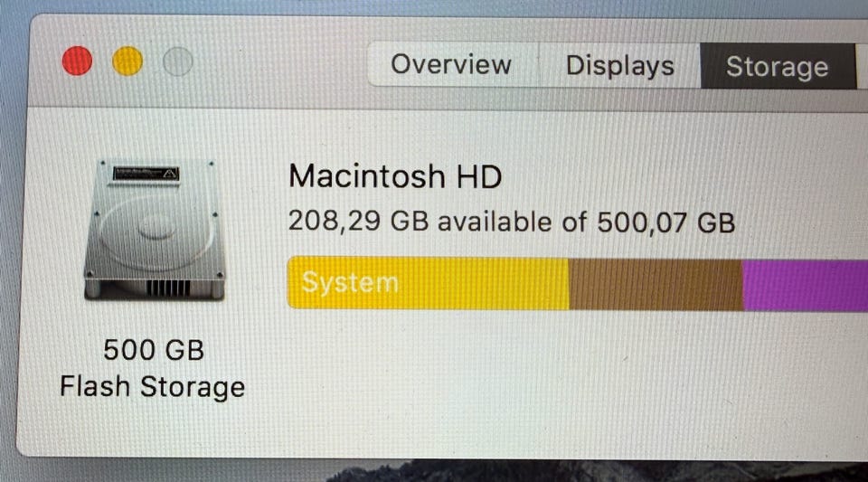
Task: Click the warning label on the drive icon
Action: tap(146, 174)
